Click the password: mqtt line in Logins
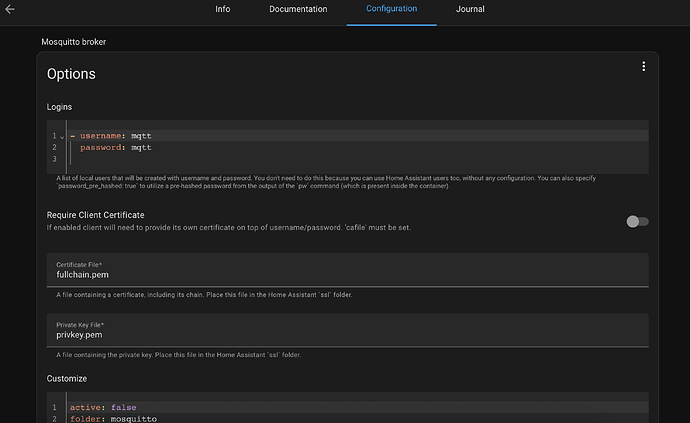Screen dimensions: 690x423 click(359, 147)
